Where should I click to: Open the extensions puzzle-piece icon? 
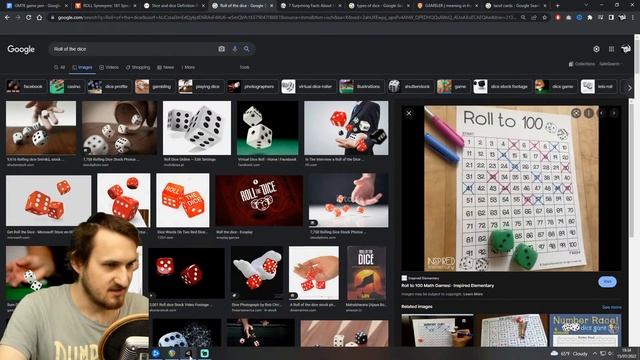tap(590, 18)
